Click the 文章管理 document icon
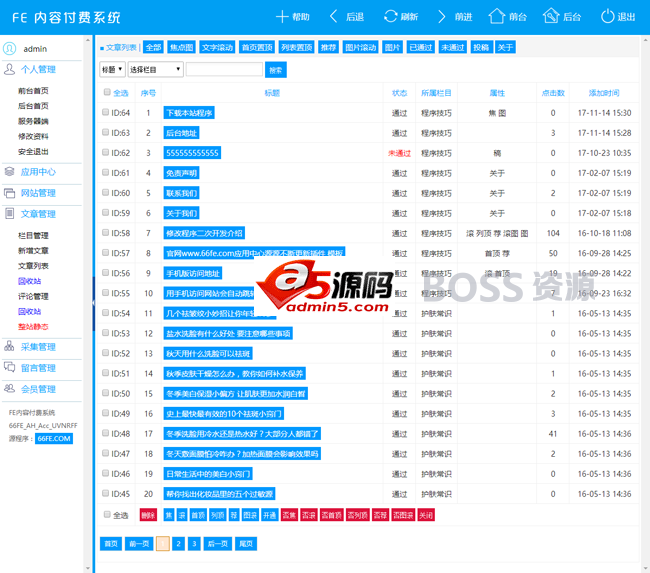This screenshot has height=573, width=650. click(x=9, y=214)
